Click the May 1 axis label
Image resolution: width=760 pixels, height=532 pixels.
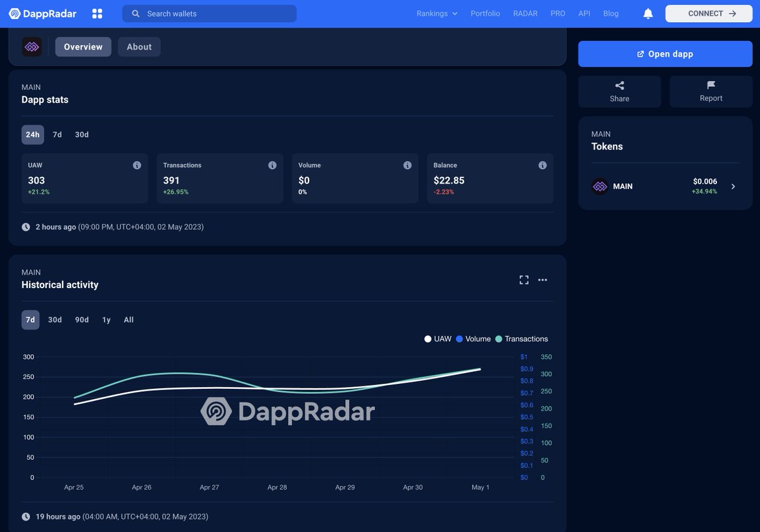pyautogui.click(x=481, y=488)
